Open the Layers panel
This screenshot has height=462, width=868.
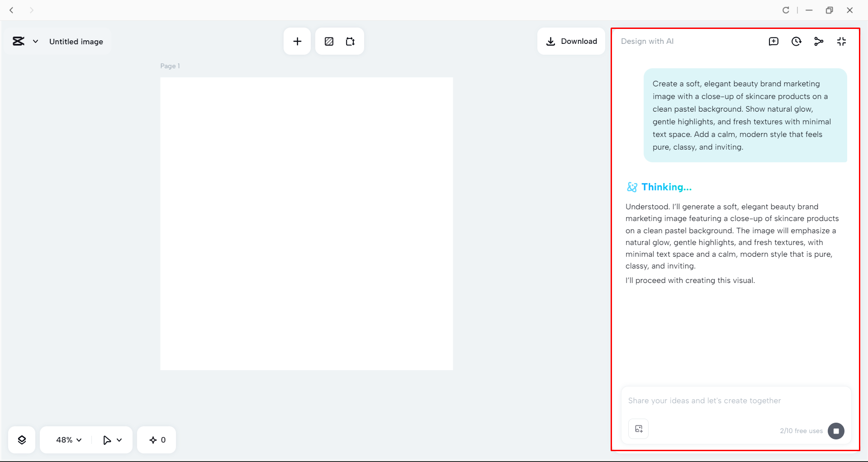[21, 439]
